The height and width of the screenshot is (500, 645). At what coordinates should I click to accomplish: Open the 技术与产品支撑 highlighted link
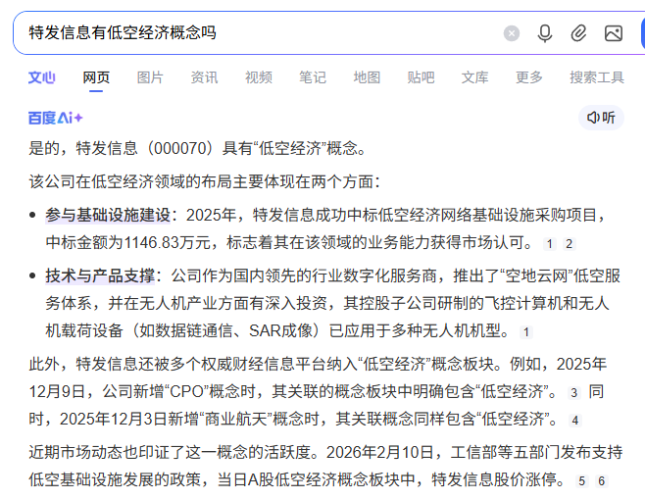coord(100,276)
